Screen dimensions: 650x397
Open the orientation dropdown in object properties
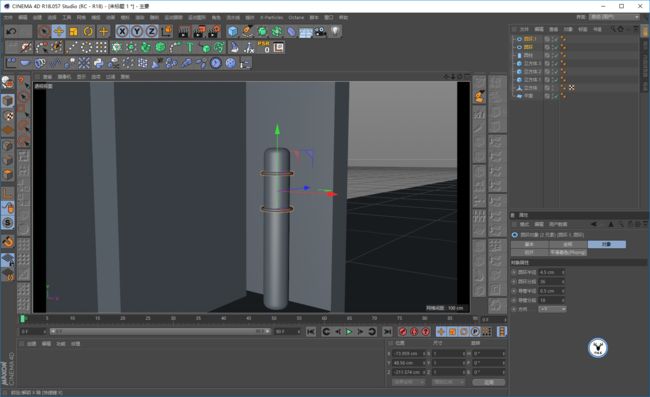pyautogui.click(x=552, y=309)
